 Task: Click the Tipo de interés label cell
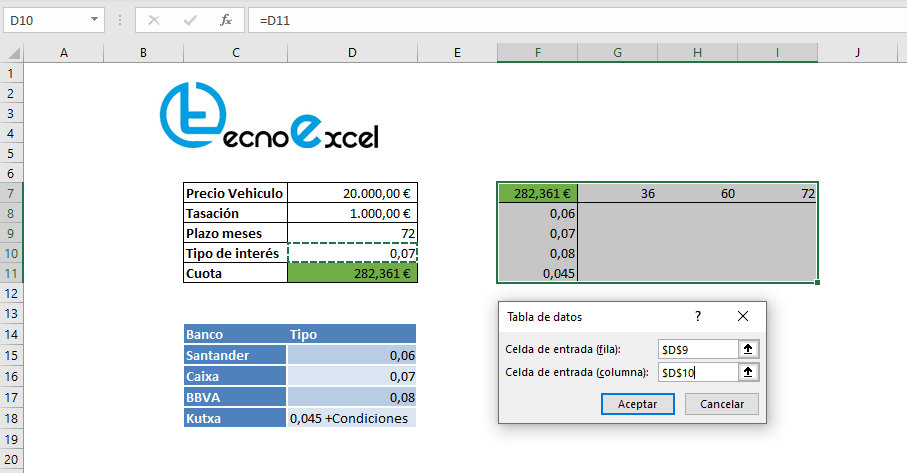tap(235, 253)
